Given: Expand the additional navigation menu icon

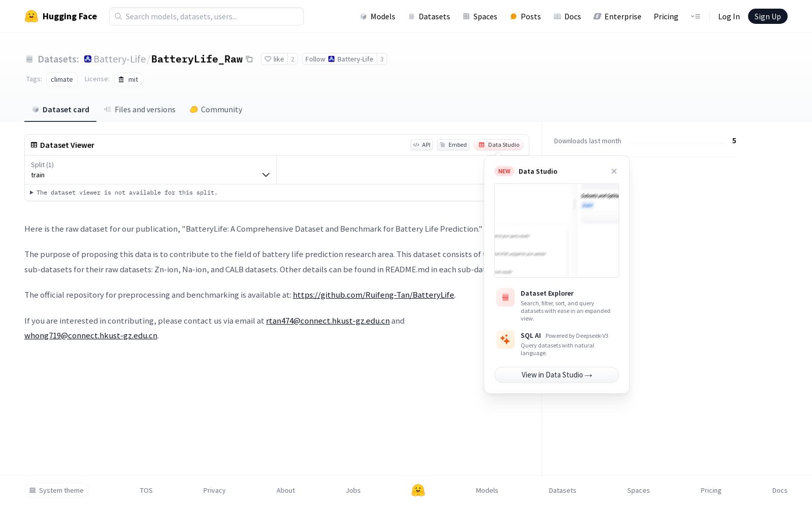Looking at the screenshot, I should (695, 17).
